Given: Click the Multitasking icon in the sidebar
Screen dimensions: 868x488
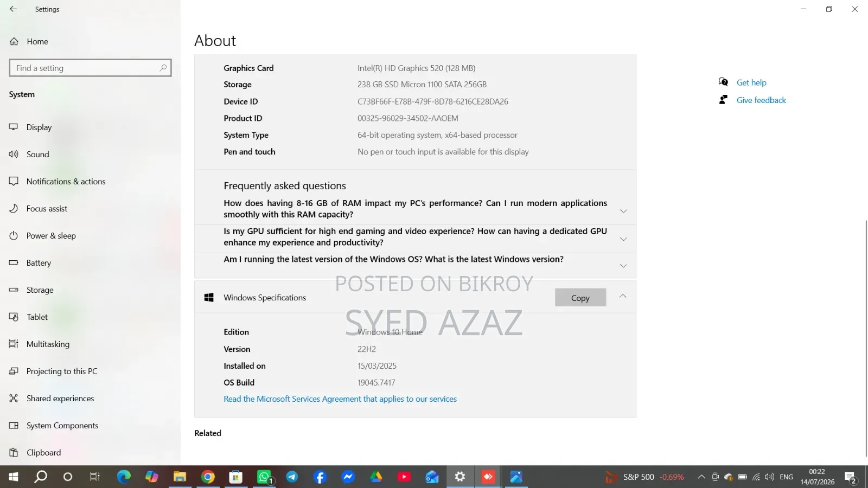Looking at the screenshot, I should (14, 344).
